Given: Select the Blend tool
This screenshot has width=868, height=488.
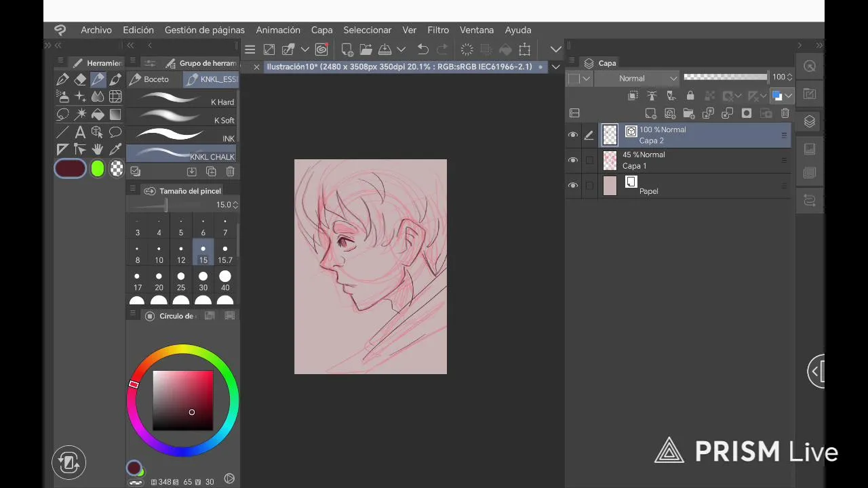Looking at the screenshot, I should 98,97.
